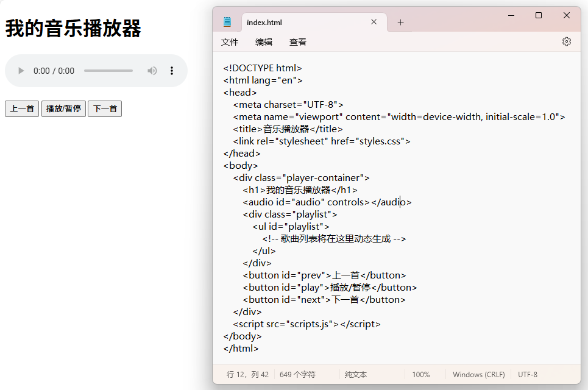Maximize the Notepad window

[x=539, y=15]
